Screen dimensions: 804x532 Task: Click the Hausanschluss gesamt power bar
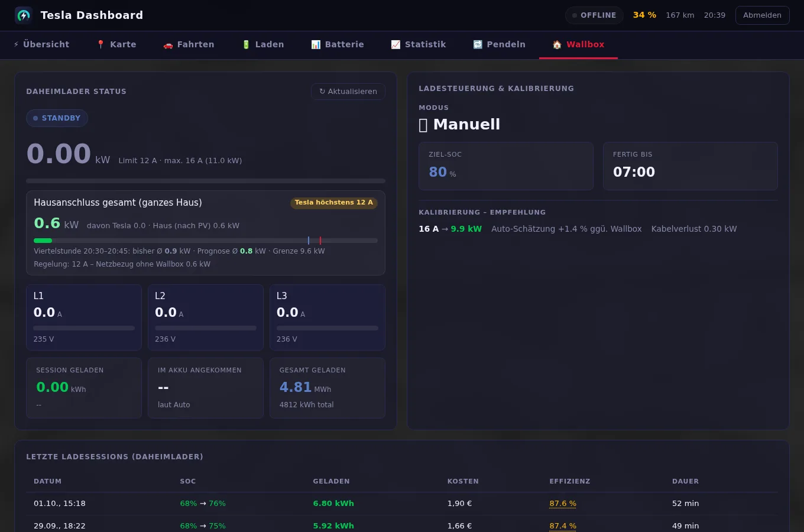pos(206,241)
